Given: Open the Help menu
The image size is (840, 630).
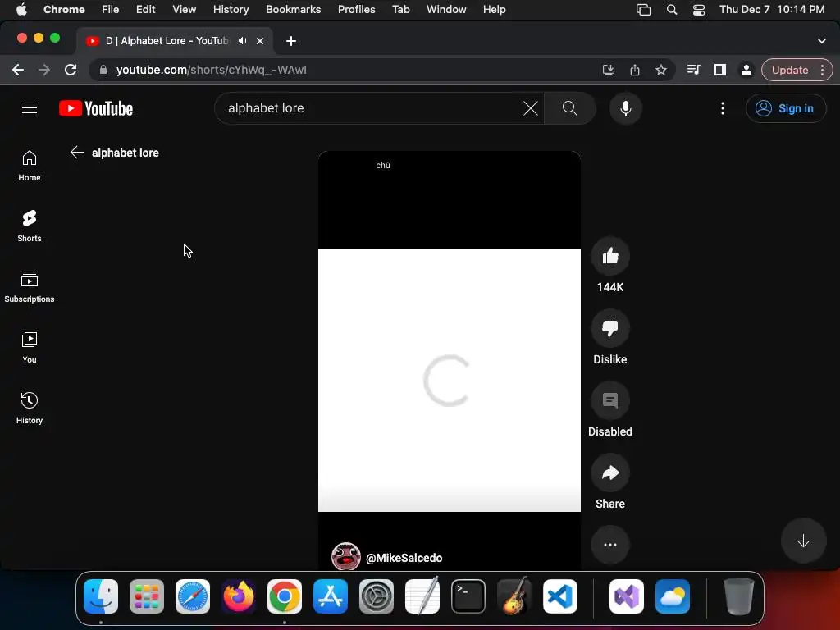Looking at the screenshot, I should [x=494, y=10].
